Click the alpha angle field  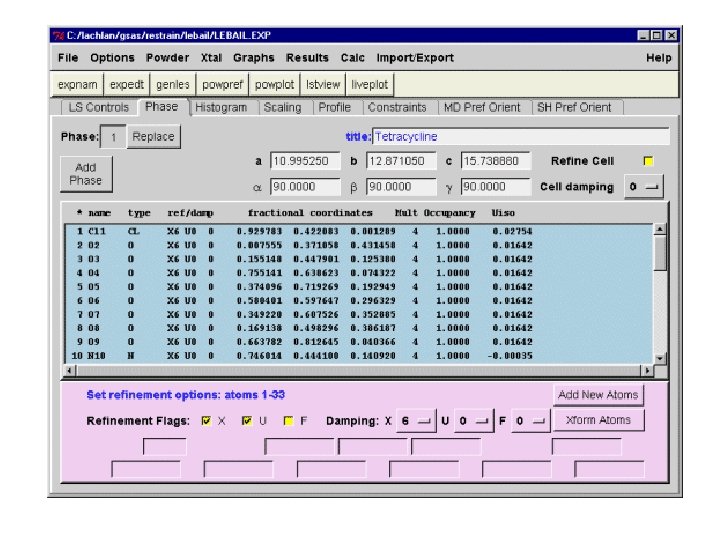(305, 187)
